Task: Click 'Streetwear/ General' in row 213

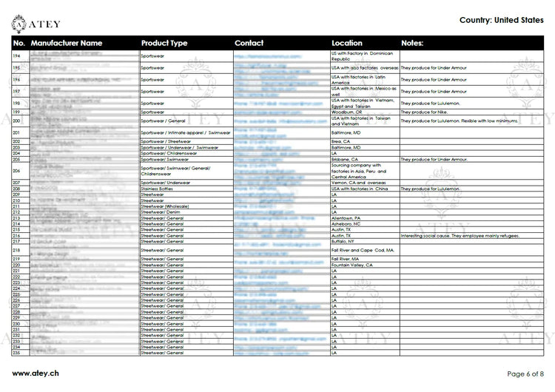Action: (x=162, y=218)
